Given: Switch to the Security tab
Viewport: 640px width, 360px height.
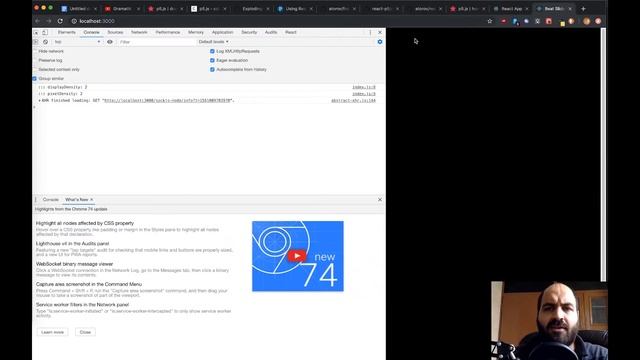Looking at the screenshot, I should 249,32.
